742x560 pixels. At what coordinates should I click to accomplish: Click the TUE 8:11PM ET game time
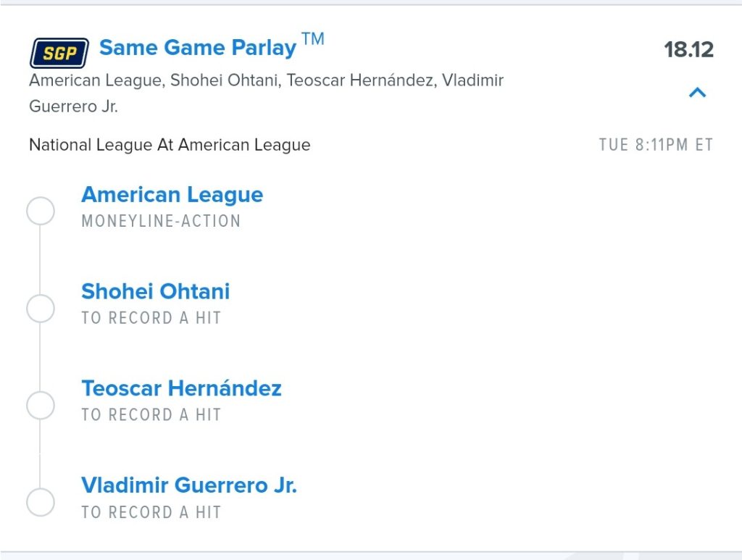[656, 145]
